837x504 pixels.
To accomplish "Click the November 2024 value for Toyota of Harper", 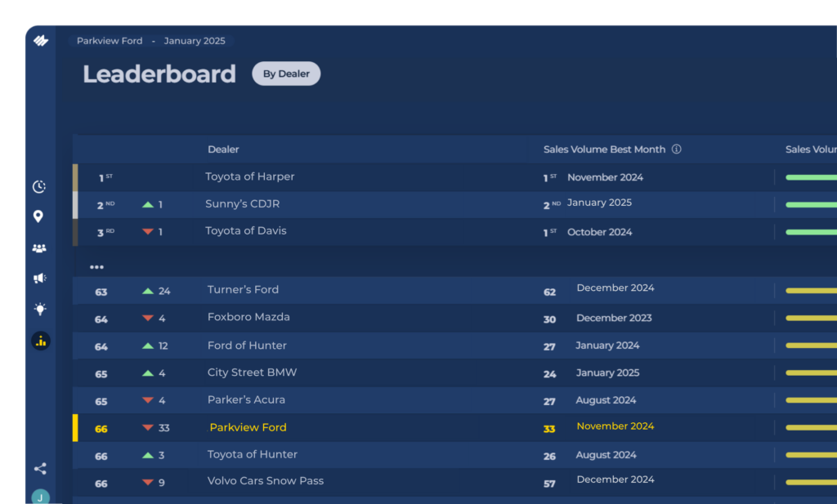I will [x=606, y=177].
